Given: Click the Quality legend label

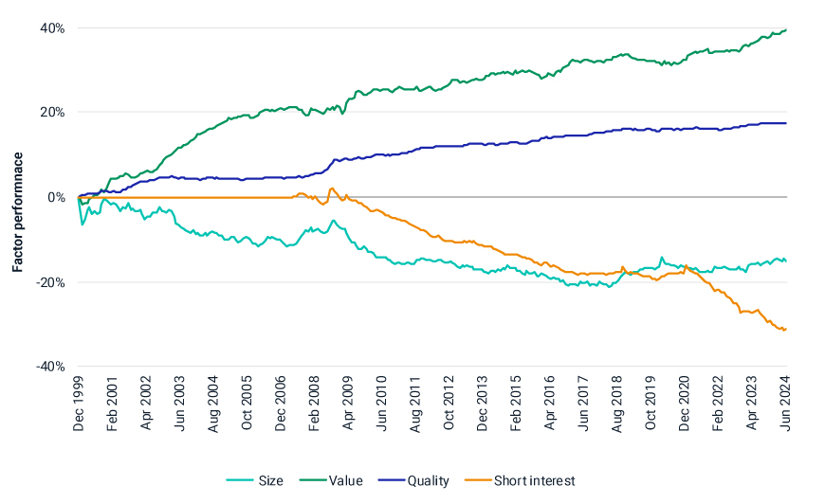Looking at the screenshot, I should tap(429, 481).
